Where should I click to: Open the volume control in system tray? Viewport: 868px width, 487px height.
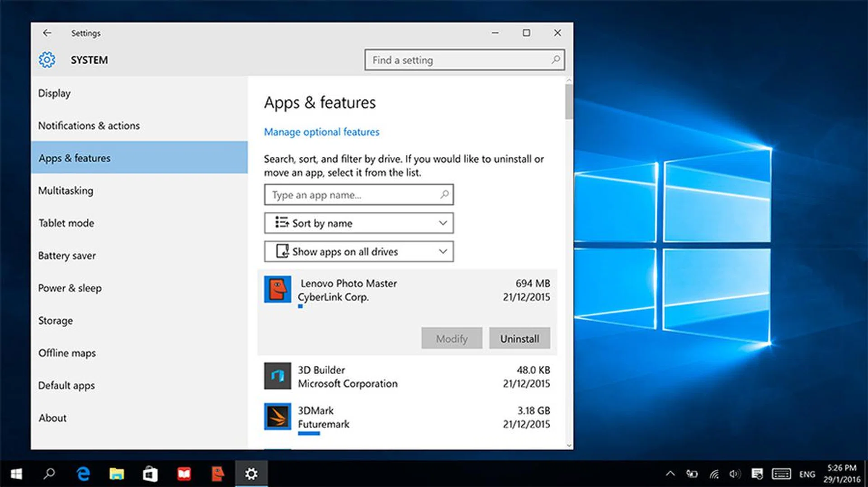tap(735, 474)
